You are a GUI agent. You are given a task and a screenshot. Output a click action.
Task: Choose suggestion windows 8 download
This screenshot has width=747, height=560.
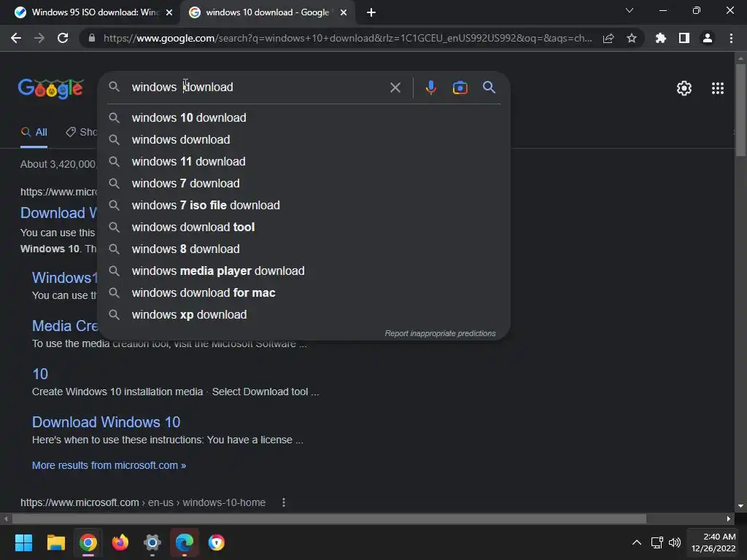pyautogui.click(x=303, y=249)
